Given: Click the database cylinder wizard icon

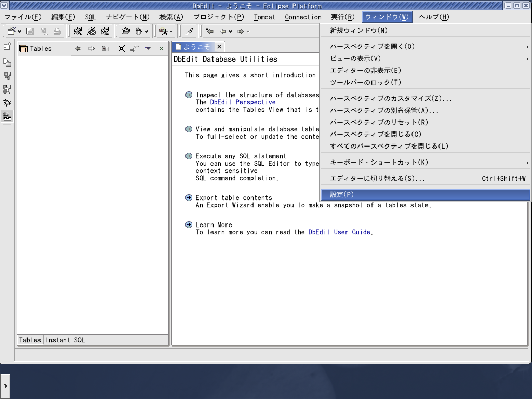Looking at the screenshot, I should [138, 31].
